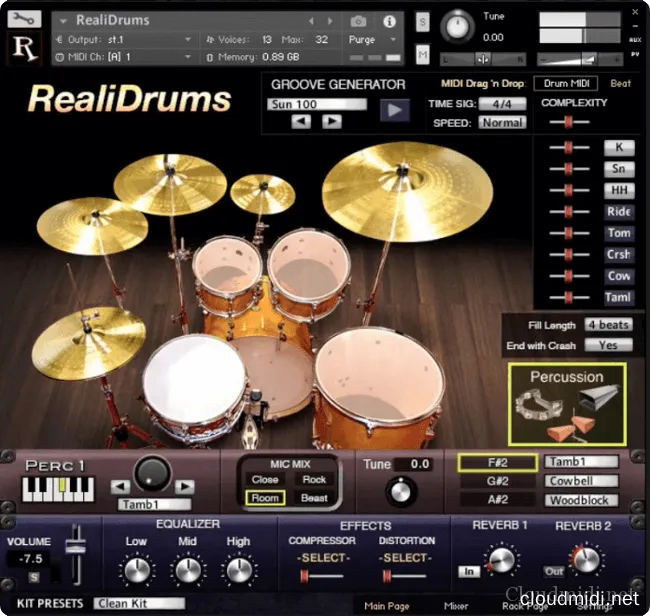This screenshot has height=616, width=650.
Task: Click the hi-hat cymbal
Action: coord(89,343)
